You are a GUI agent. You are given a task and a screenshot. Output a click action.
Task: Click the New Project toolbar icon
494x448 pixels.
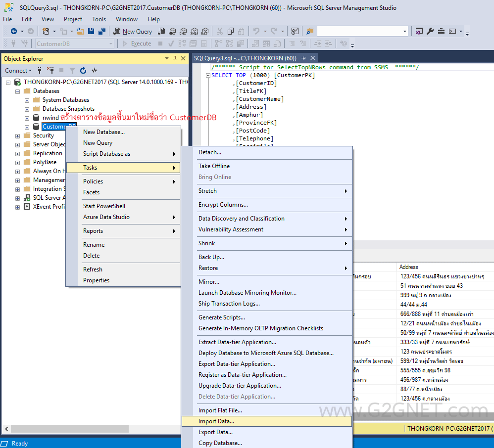point(46,31)
